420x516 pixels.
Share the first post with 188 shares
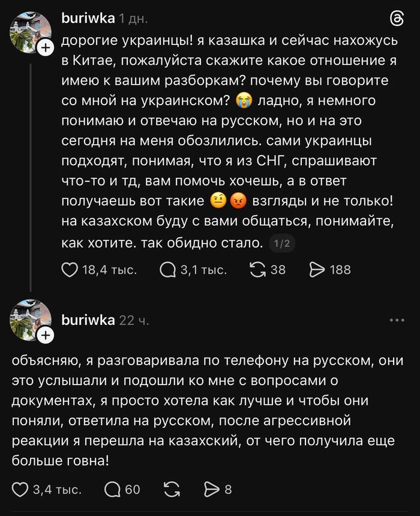coord(316,270)
